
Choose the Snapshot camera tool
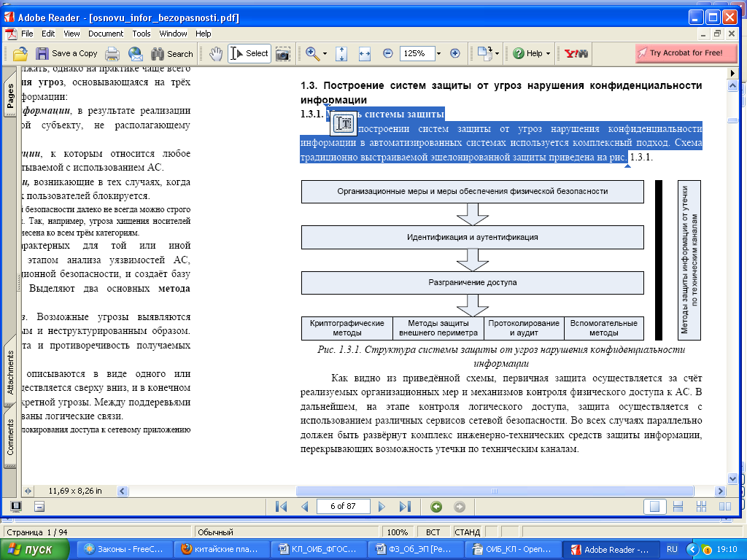coord(283,54)
